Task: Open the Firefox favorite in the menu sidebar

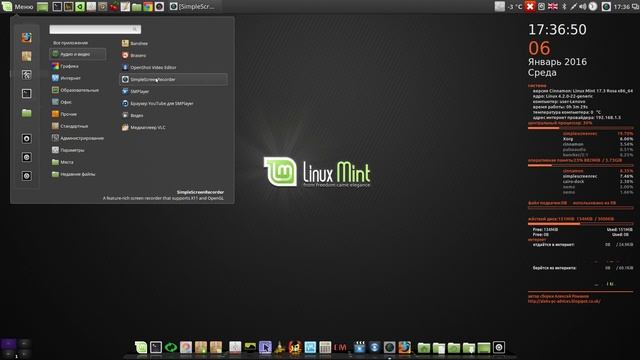Action: point(27,38)
